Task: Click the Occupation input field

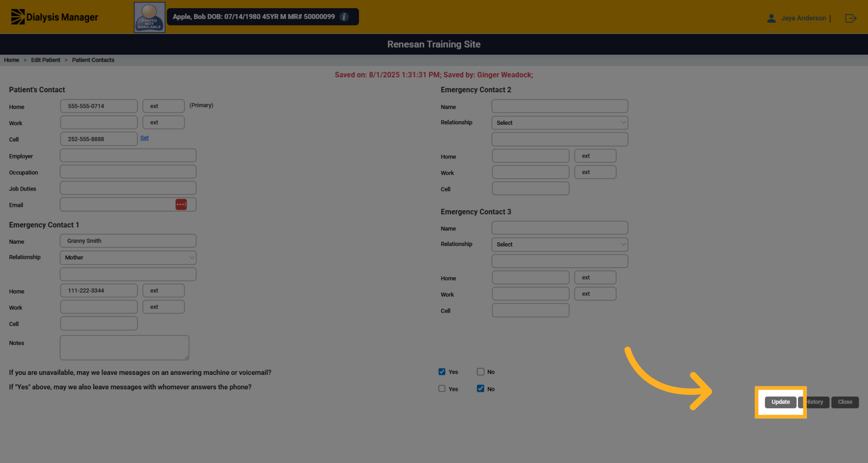Action: pyautogui.click(x=128, y=172)
